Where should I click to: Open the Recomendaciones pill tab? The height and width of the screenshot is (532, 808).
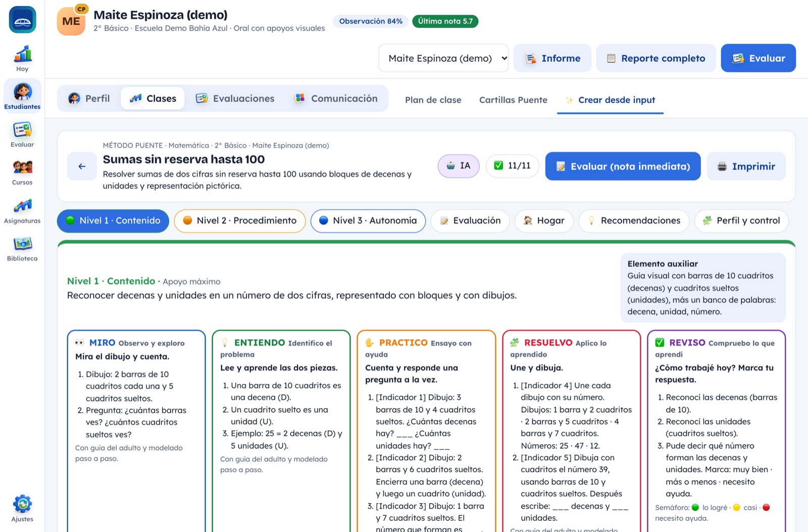[634, 221]
